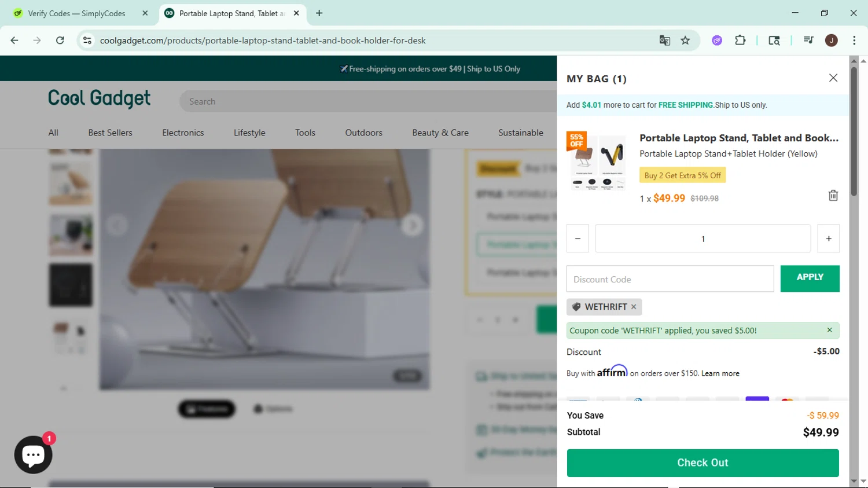Go forward in browser history
Screen dimensions: 868x488
coord(37,41)
